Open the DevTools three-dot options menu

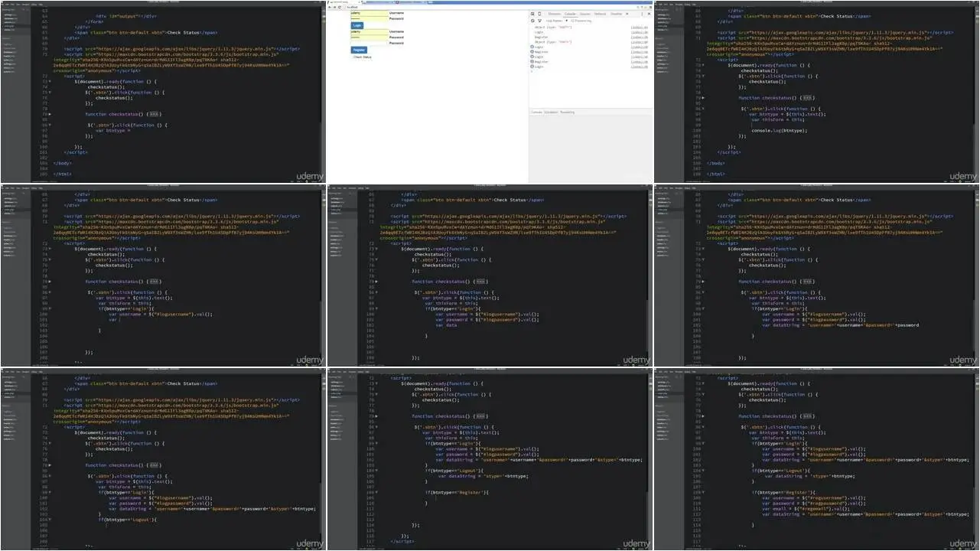tap(642, 14)
